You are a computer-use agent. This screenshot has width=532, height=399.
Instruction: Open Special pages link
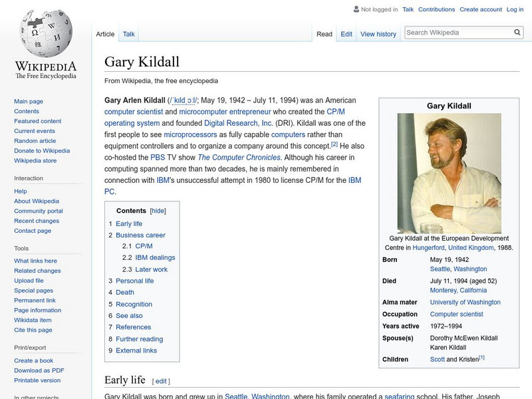[34, 290]
